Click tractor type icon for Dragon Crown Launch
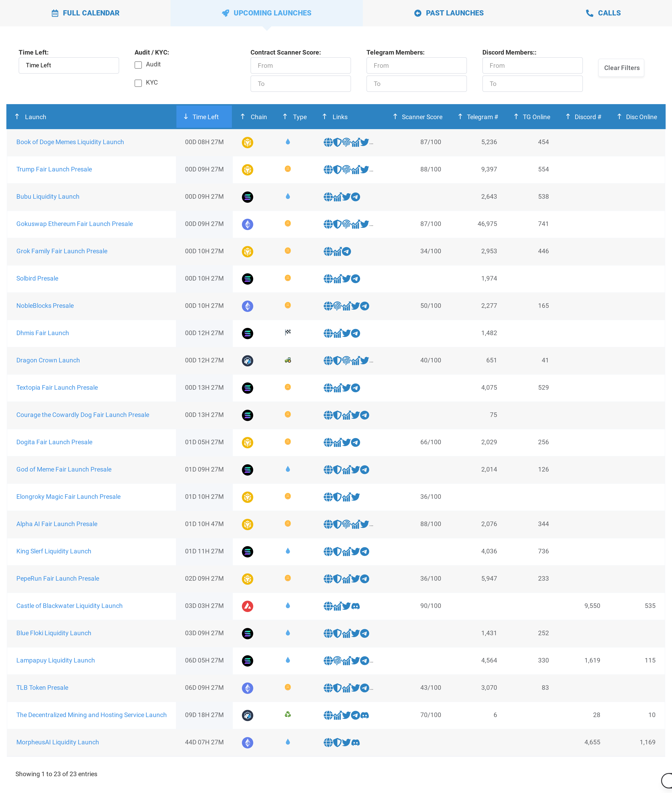Viewport: 672px width, 793px height. [288, 360]
